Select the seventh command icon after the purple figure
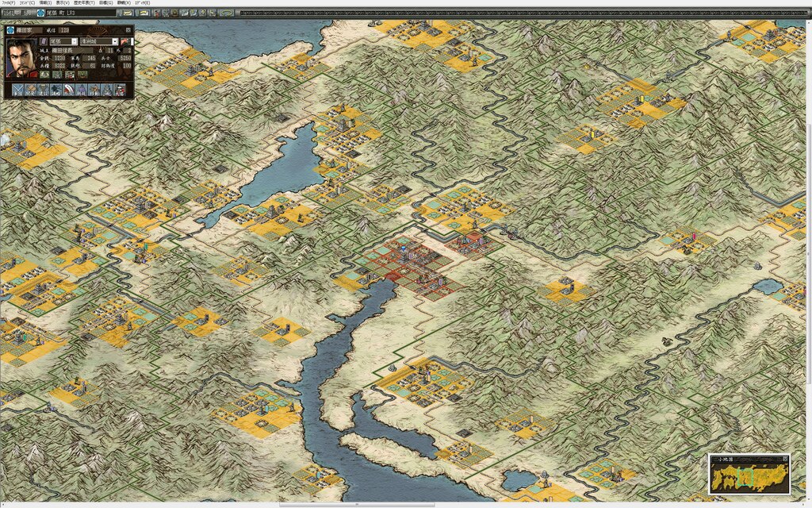Screen dimensions: 812x508 (x=94, y=90)
